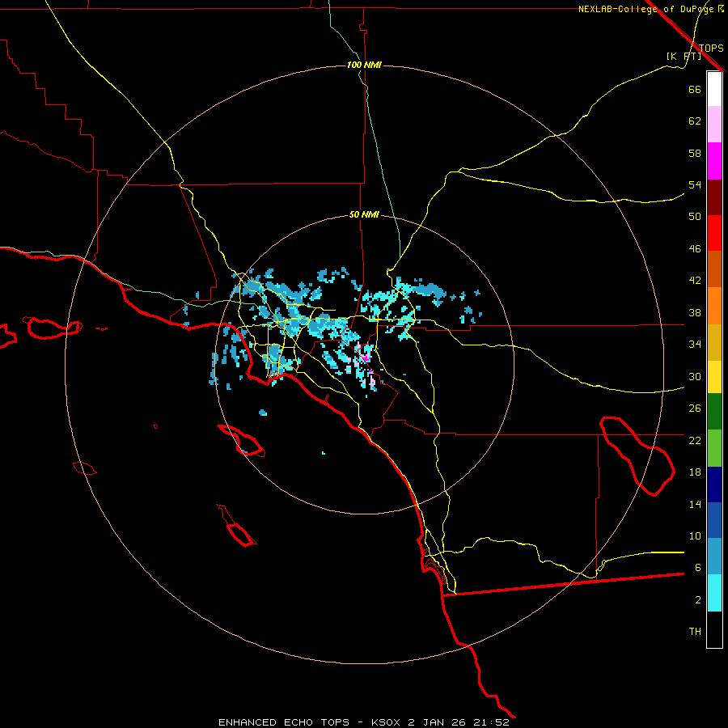The height and width of the screenshot is (728, 728).
Task: Pick the cyan legend swatch
Action: [x=714, y=593]
